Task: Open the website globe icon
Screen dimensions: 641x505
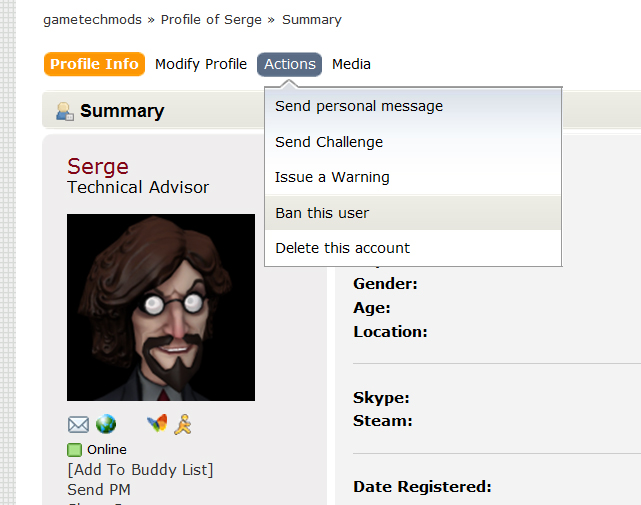Action: (106, 424)
